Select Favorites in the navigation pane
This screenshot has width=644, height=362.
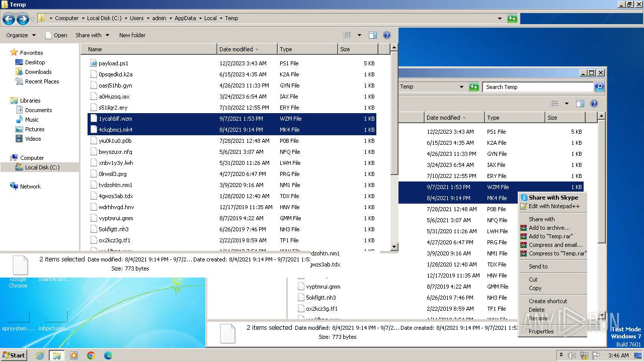click(x=31, y=53)
